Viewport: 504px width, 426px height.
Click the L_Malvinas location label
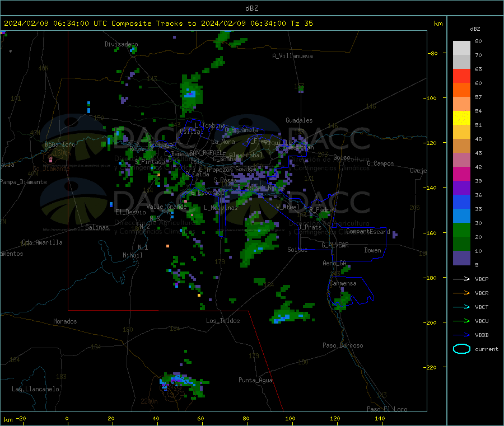(x=221, y=208)
